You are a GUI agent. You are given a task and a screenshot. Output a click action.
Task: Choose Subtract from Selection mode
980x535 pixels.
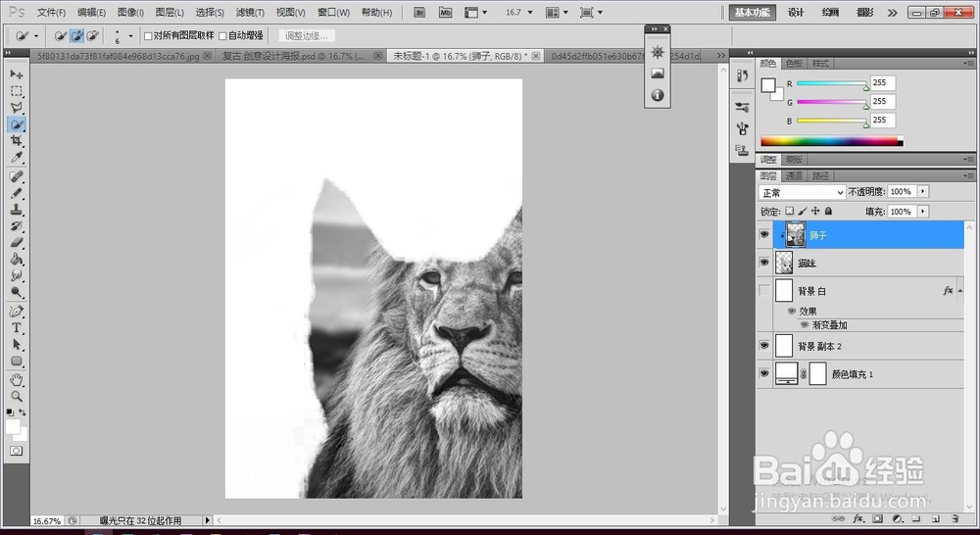[92, 35]
